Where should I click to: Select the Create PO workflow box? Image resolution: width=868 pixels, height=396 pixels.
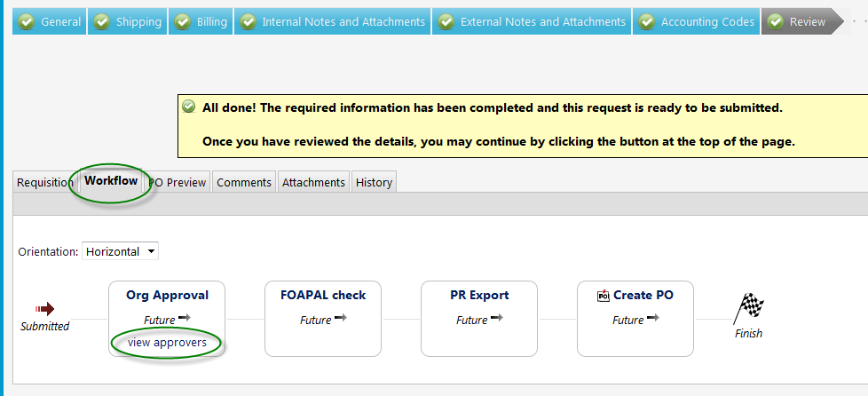635,319
